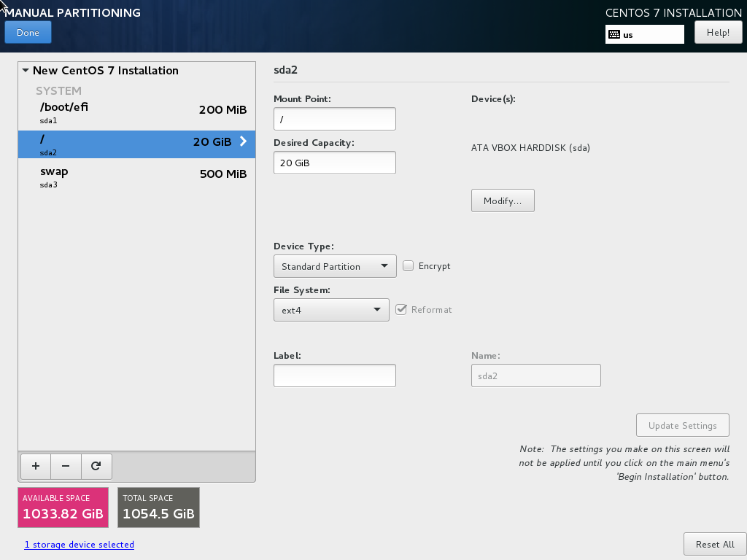Screen dimensions: 747x560
Task: Click into the Mount Point field
Action: 334,119
